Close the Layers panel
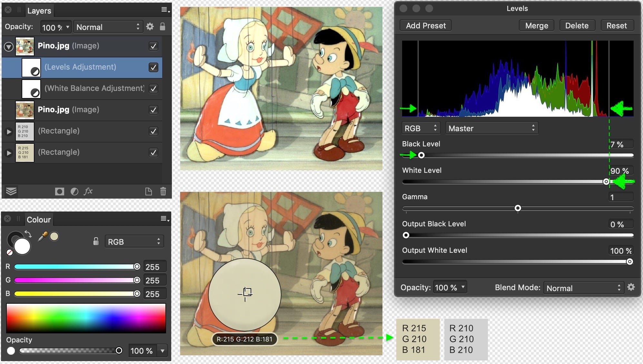Viewport: 643px width, 364px height. tap(8, 10)
